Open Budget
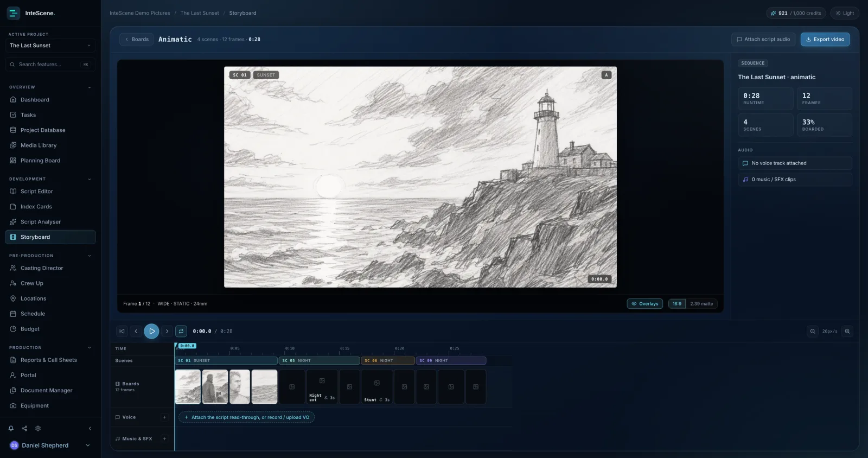868x458 pixels. [x=50, y=329]
